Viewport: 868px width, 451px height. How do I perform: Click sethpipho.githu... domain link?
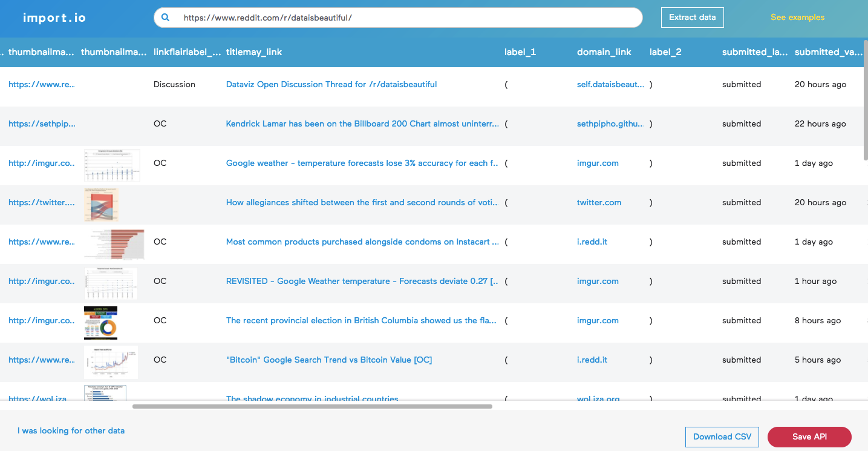[610, 124]
